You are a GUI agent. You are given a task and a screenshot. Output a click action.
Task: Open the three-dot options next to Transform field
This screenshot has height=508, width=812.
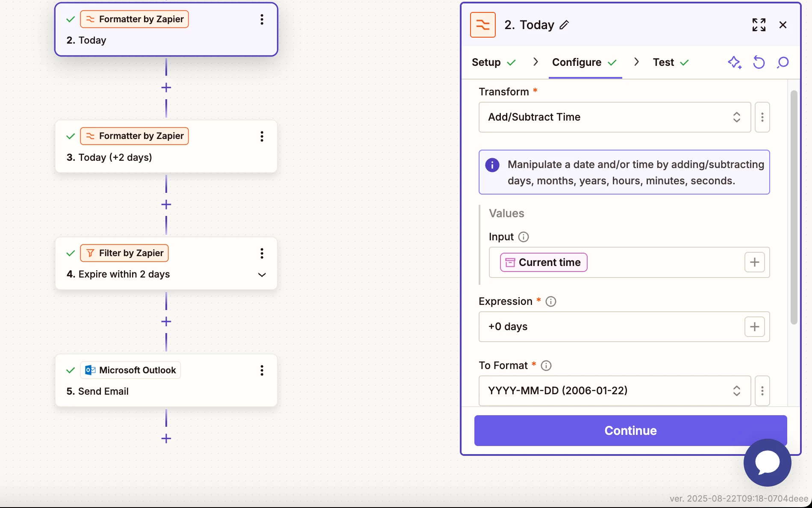[762, 117]
